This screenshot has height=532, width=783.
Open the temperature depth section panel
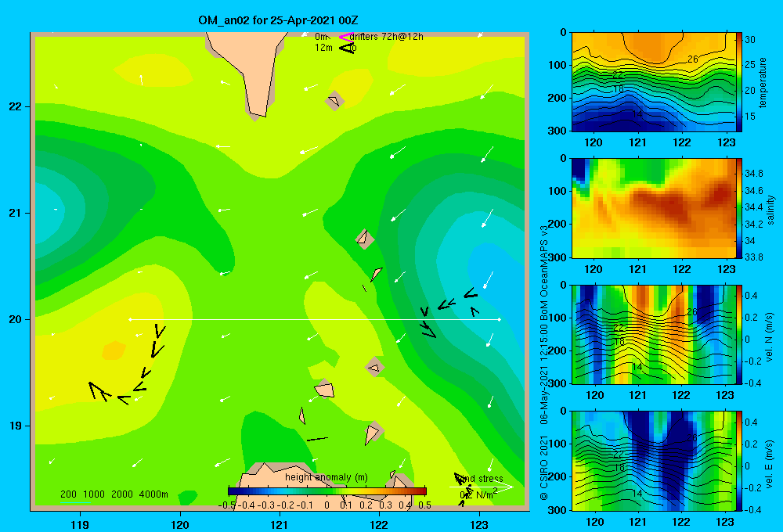click(653, 82)
